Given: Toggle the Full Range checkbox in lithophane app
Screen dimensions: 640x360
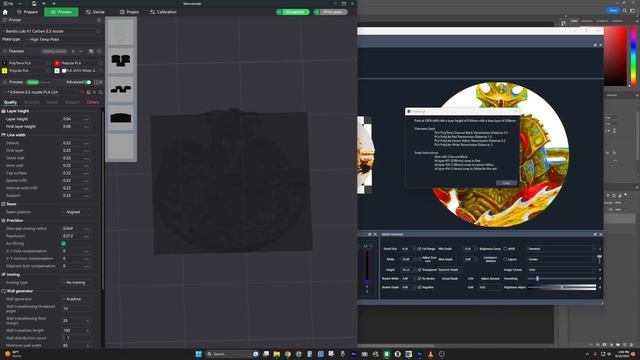Looking at the screenshot, I should click(x=419, y=249).
